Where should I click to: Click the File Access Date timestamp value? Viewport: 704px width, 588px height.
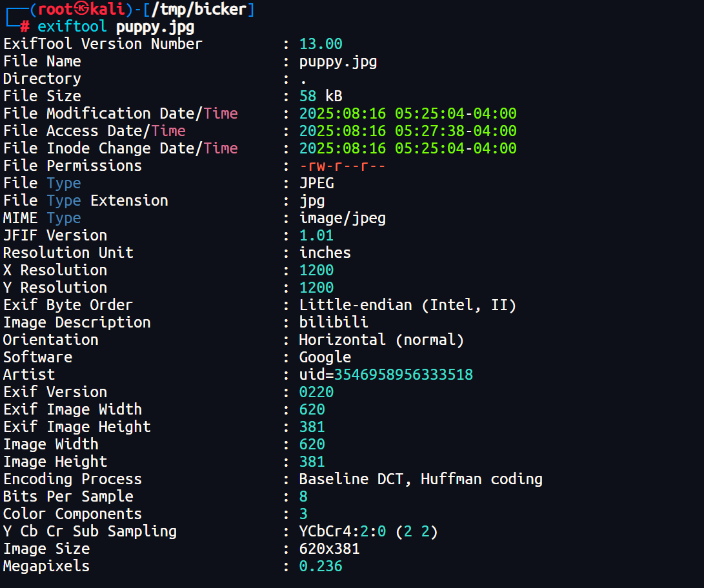point(408,131)
